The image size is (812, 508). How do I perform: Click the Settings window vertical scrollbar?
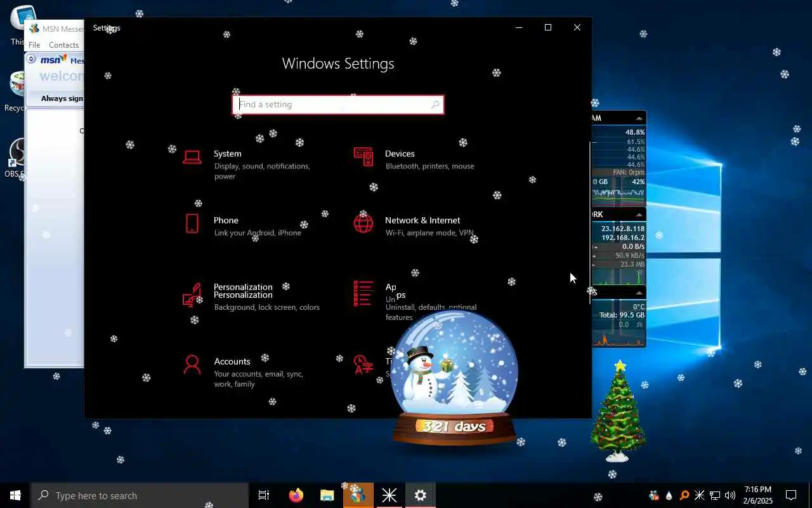point(590,222)
